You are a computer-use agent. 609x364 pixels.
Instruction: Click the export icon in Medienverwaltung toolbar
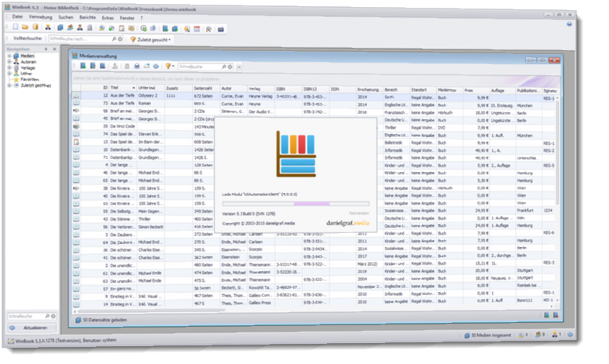pyautogui.click(x=146, y=67)
